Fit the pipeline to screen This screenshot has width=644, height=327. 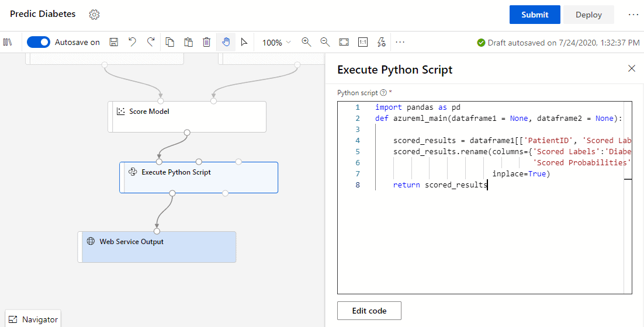344,42
